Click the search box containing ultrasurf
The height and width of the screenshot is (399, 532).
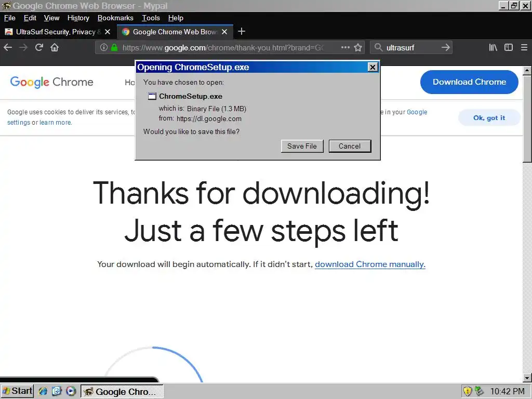pos(412,47)
